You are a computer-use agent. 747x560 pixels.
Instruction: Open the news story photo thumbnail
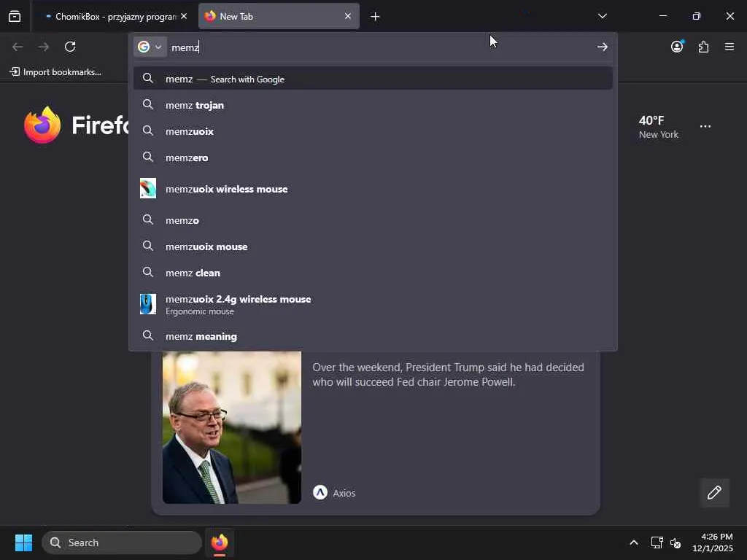231,427
